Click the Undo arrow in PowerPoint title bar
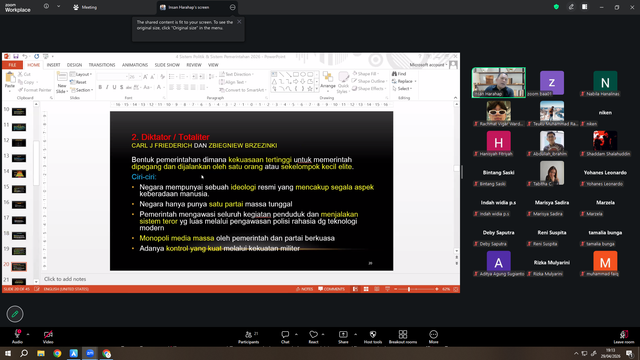The height and width of the screenshot is (360, 640). 25,56
